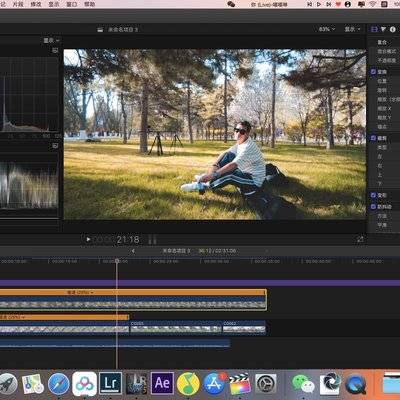Launch Lightroom Lr icon in Dock
The height and width of the screenshot is (400, 400).
(x=110, y=384)
